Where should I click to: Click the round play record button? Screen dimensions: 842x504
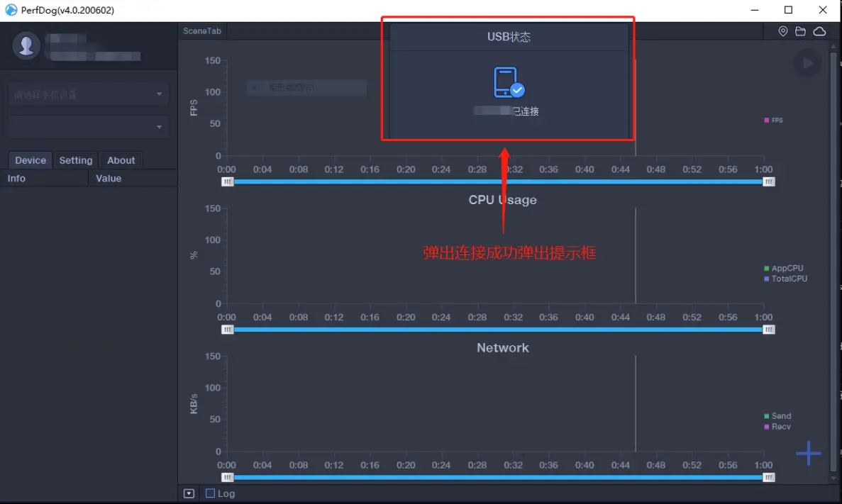807,63
